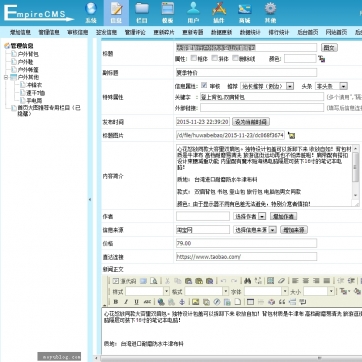
Task: Open the 选择信息来源 dropdown
Action: [x=255, y=230]
